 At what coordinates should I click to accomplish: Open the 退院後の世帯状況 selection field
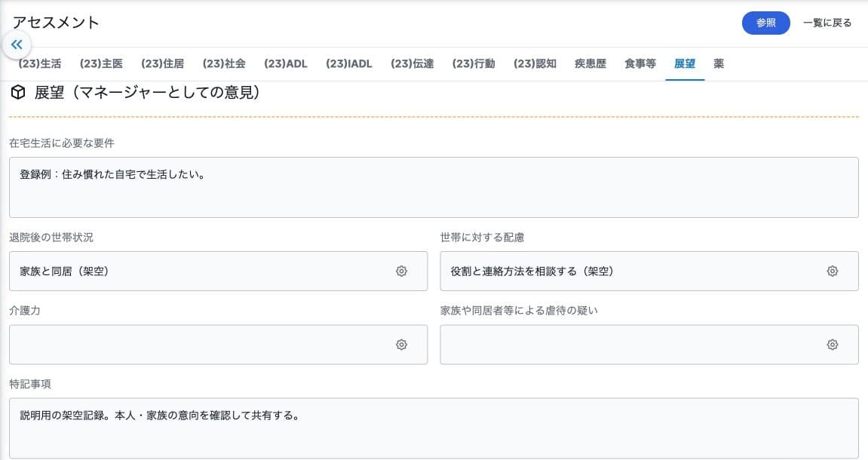pyautogui.click(x=218, y=271)
